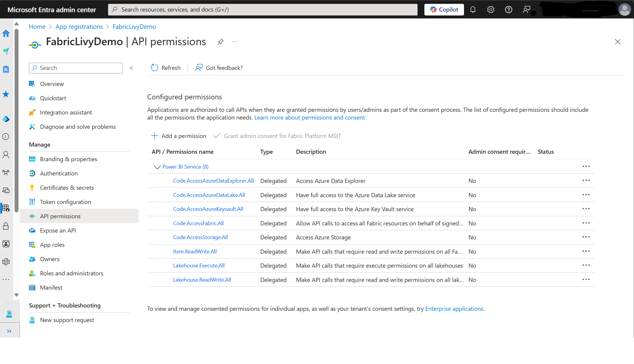Click the Copilot button

(444, 10)
